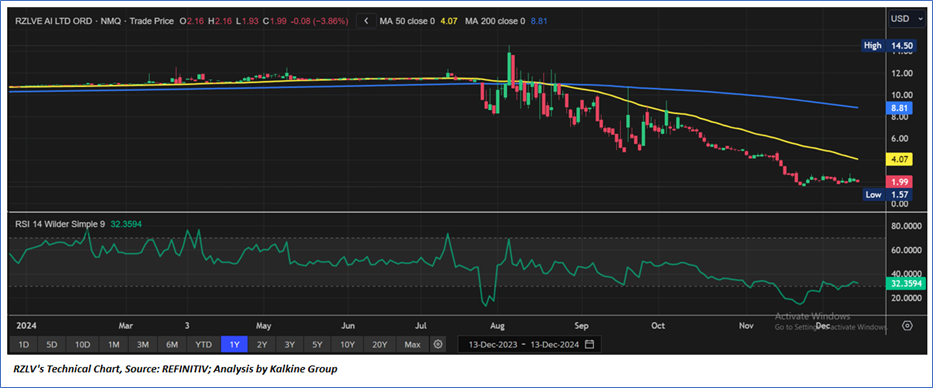Image resolution: width=933 pixels, height=388 pixels.
Task: Click the MA 200 close 0 legend
Action: (496, 21)
